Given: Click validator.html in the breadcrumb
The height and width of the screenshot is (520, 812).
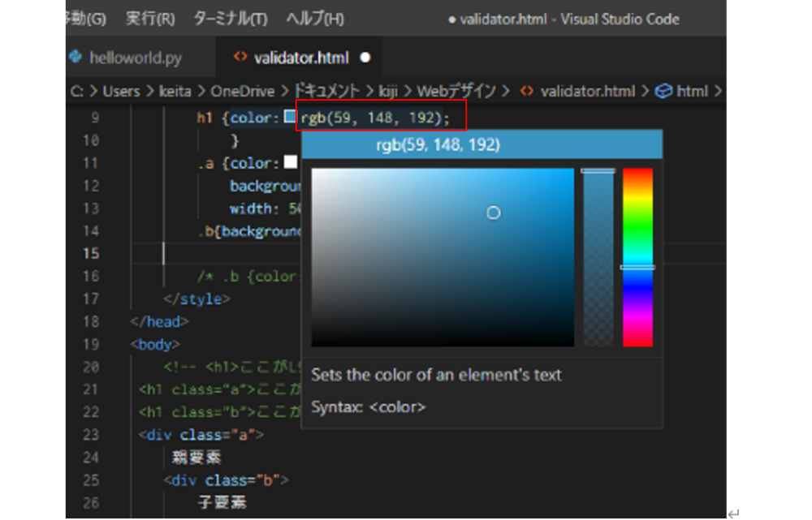Looking at the screenshot, I should click(587, 92).
